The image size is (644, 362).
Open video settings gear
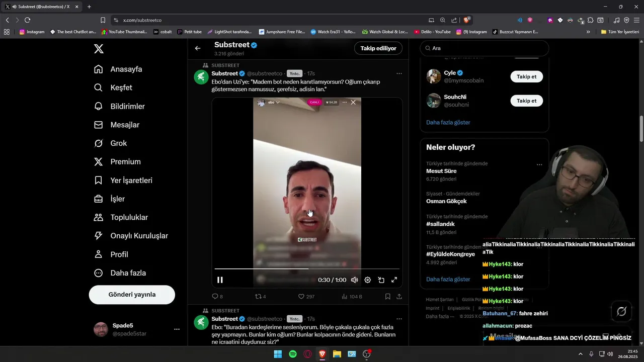click(x=368, y=280)
